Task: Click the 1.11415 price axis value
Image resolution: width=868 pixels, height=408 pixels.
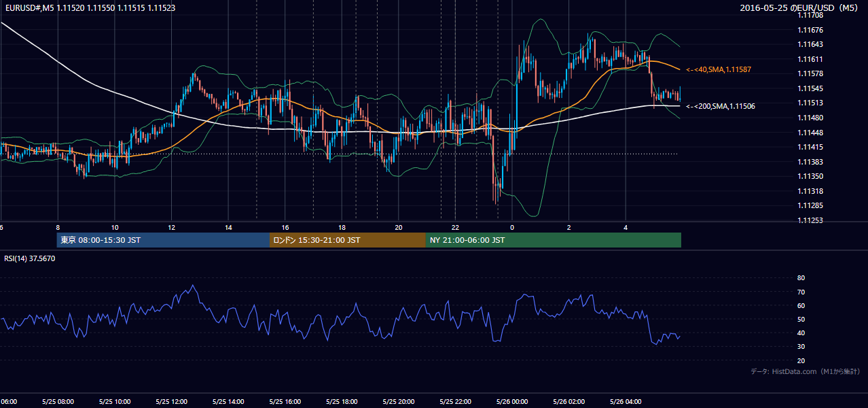Action: pyautogui.click(x=810, y=147)
